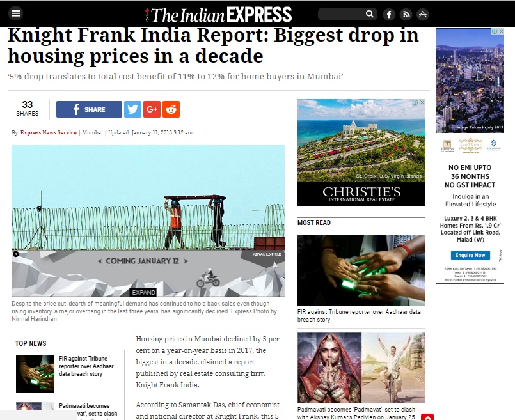
Task: Share article on Reddit
Action: click(x=171, y=109)
